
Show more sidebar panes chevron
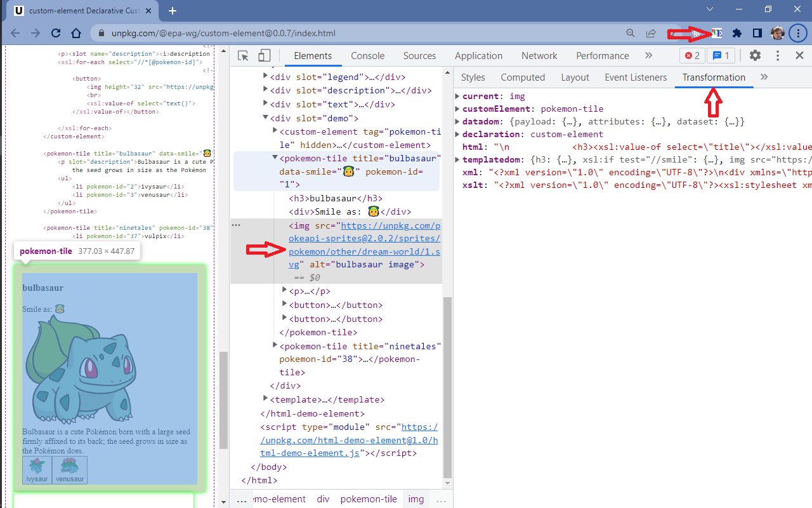pyautogui.click(x=764, y=77)
